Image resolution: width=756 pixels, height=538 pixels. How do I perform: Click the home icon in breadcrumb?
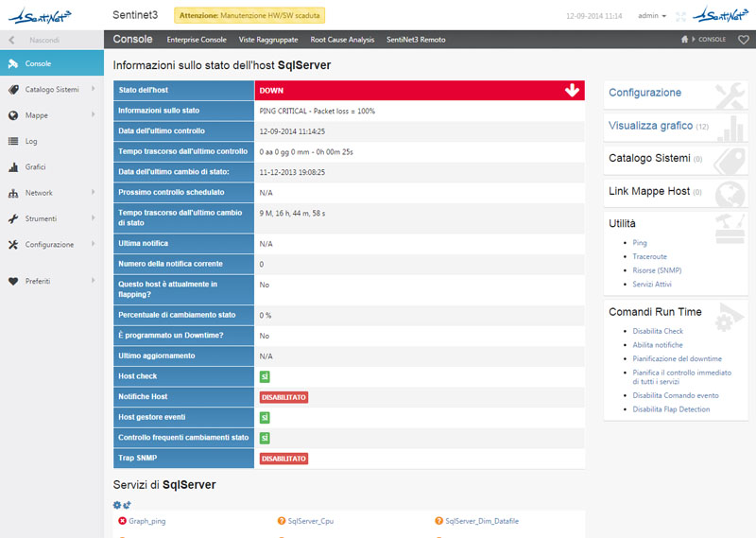pos(684,39)
